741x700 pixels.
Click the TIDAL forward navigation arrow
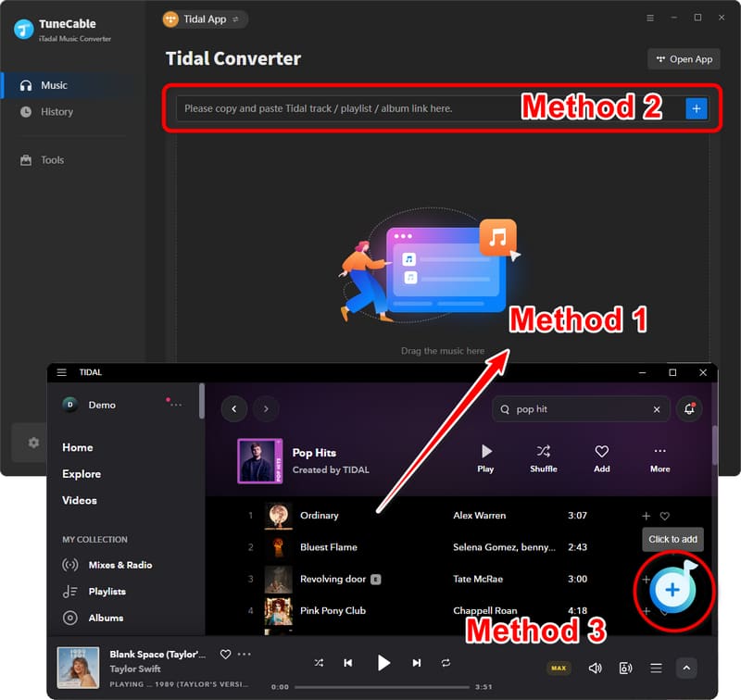[x=266, y=409]
